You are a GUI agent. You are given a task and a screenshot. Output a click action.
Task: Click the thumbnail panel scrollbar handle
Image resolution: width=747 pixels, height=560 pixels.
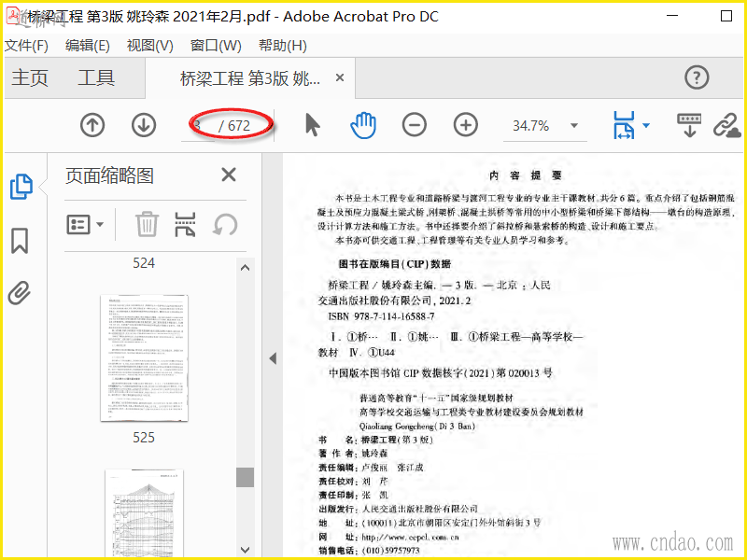tap(245, 477)
